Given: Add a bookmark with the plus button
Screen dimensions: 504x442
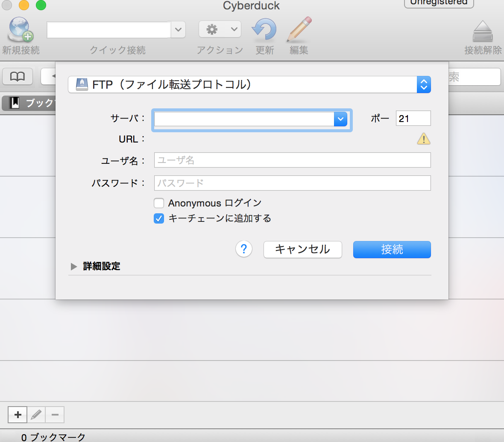Looking at the screenshot, I should pyautogui.click(x=18, y=415).
